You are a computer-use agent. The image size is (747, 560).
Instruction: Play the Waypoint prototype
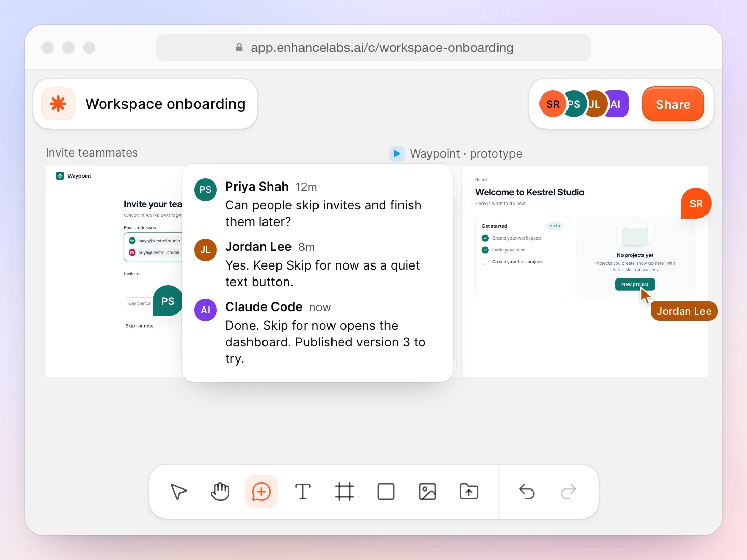[397, 153]
